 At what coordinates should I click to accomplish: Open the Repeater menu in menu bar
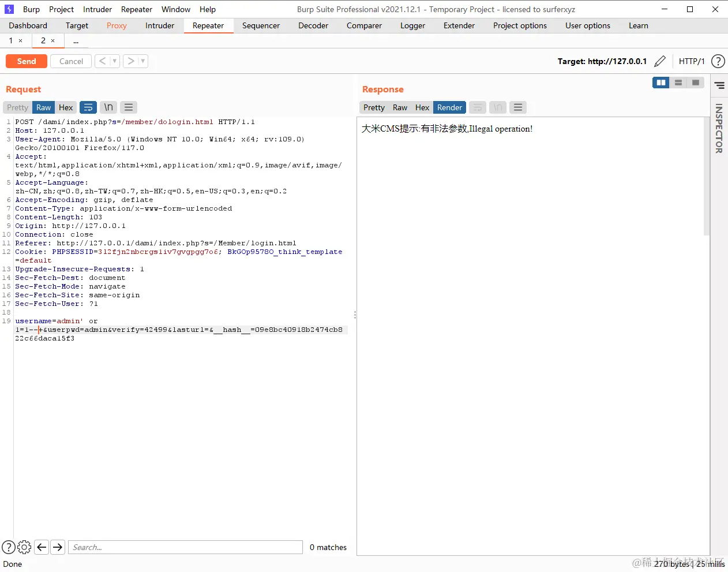coord(137,9)
